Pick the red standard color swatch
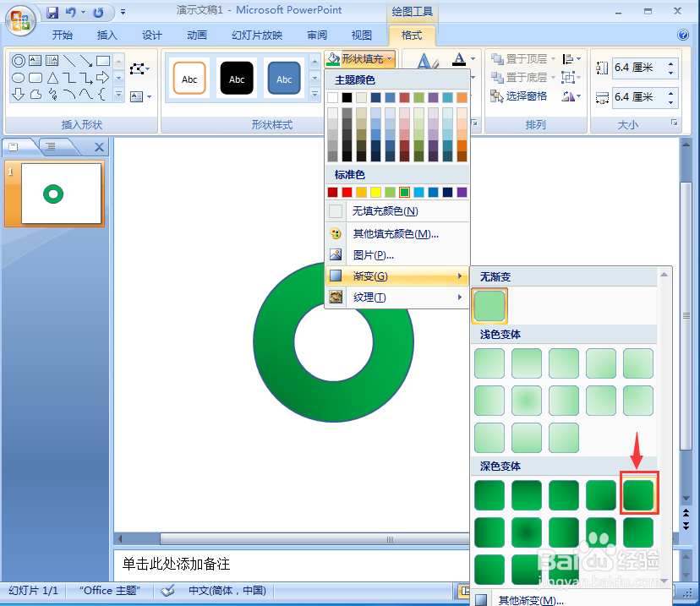Viewport: 700px width, 606px height. [347, 193]
